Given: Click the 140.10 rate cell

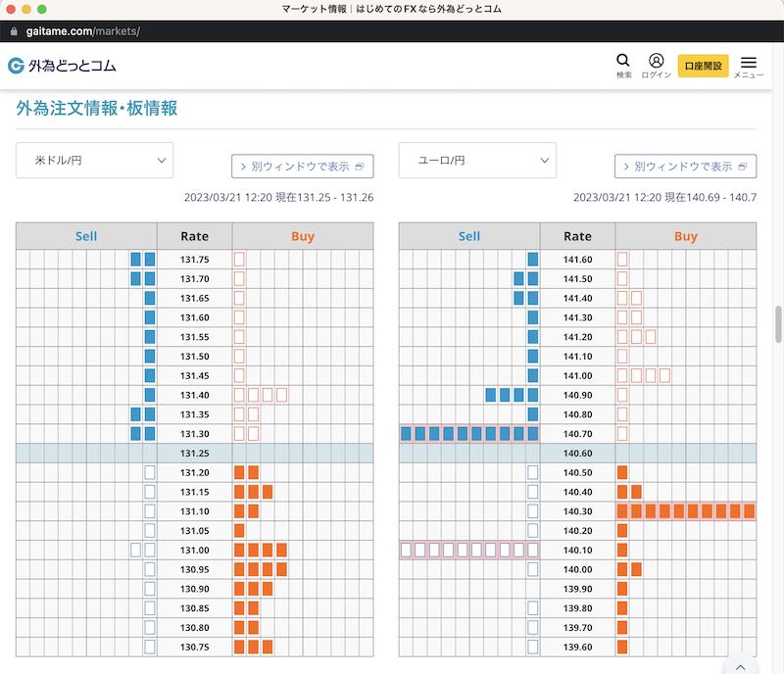Looking at the screenshot, I should 577,550.
